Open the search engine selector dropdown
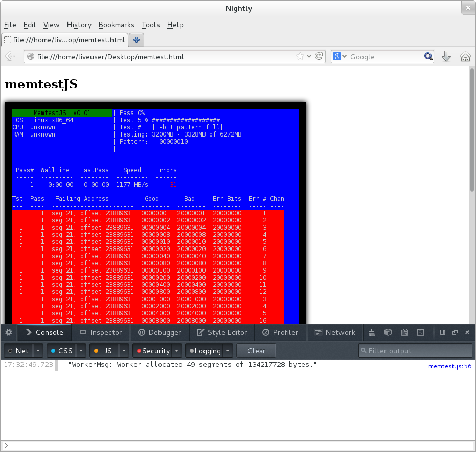The width and height of the screenshot is (476, 452). [x=340, y=57]
